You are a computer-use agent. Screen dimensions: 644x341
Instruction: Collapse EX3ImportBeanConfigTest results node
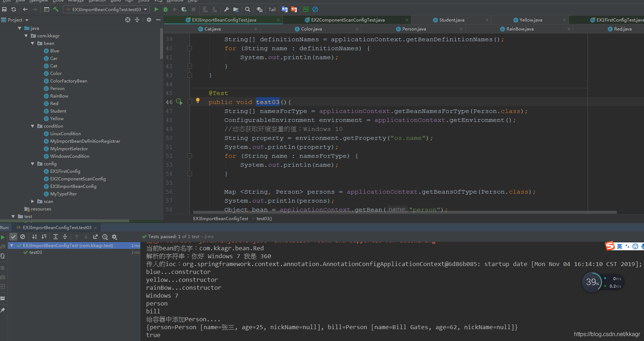pos(12,246)
